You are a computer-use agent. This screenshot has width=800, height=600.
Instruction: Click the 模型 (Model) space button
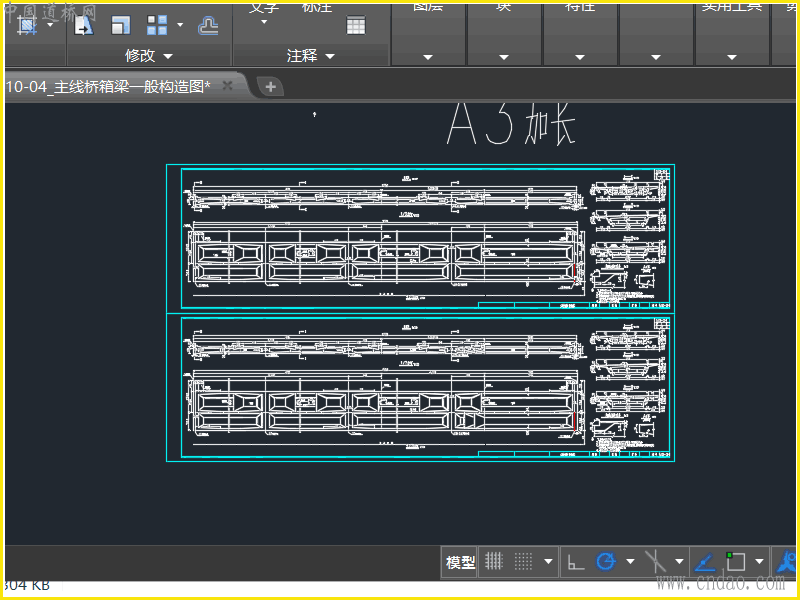click(x=460, y=562)
